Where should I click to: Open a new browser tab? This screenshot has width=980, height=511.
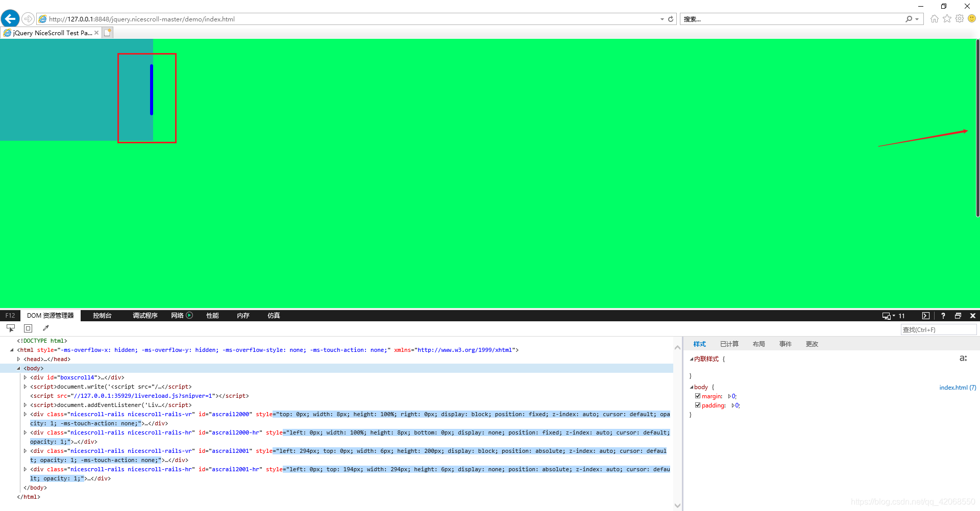tap(107, 33)
